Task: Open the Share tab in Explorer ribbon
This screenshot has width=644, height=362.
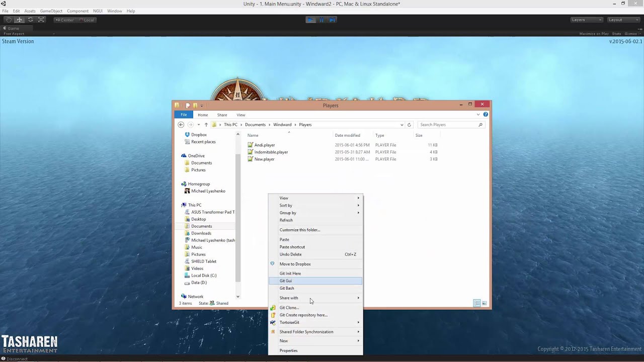Action: pyautogui.click(x=222, y=115)
